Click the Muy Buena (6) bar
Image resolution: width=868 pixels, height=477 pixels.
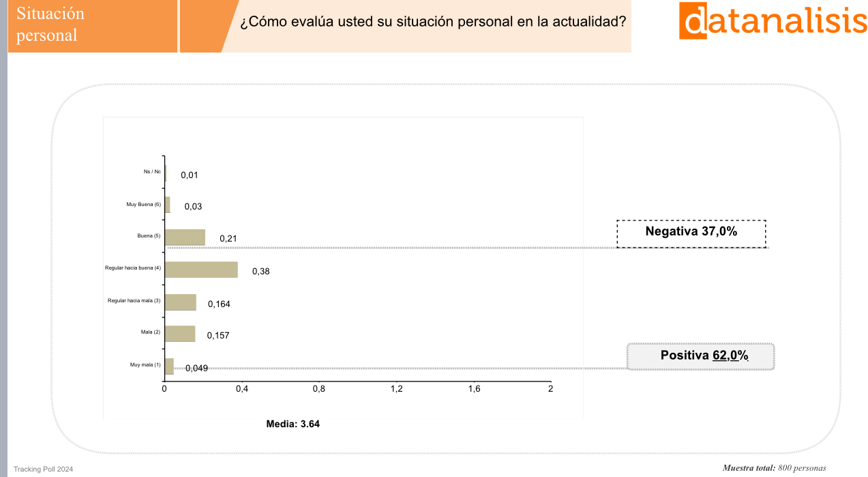tap(168, 205)
